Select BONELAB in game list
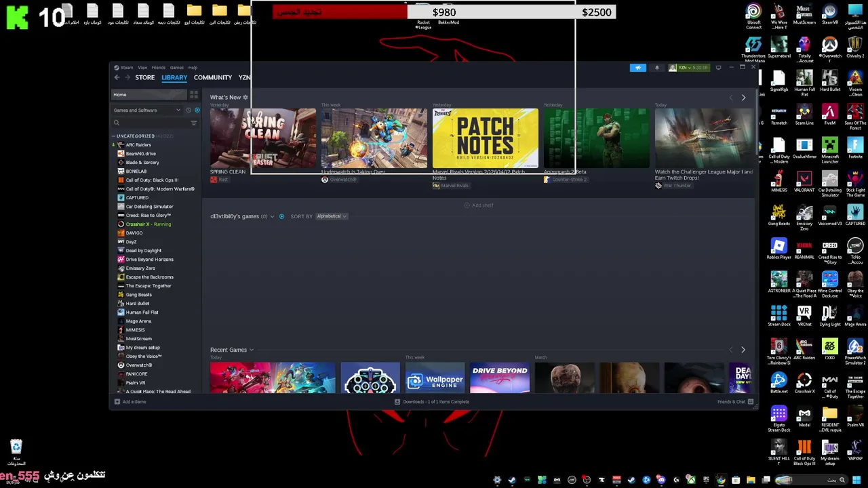The height and width of the screenshot is (488, 868). click(136, 171)
